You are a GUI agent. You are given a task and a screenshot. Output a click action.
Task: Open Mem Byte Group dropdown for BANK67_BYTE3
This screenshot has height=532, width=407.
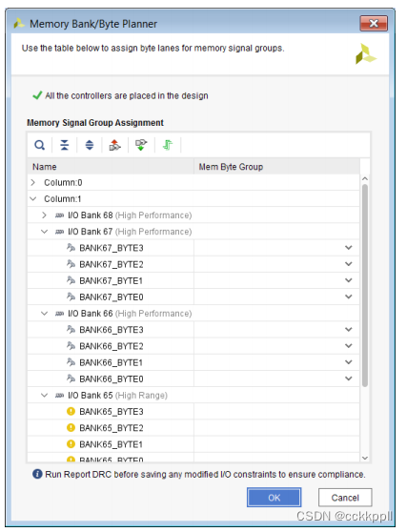click(x=348, y=248)
